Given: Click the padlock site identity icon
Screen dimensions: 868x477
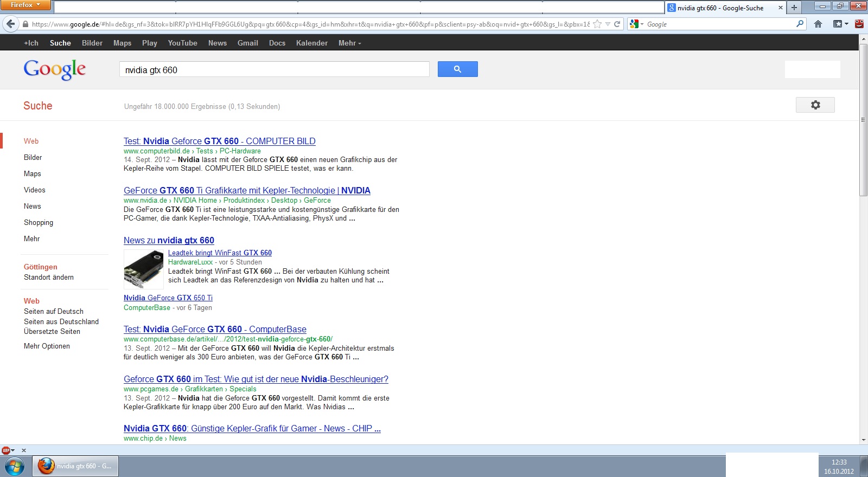Looking at the screenshot, I should coord(25,24).
